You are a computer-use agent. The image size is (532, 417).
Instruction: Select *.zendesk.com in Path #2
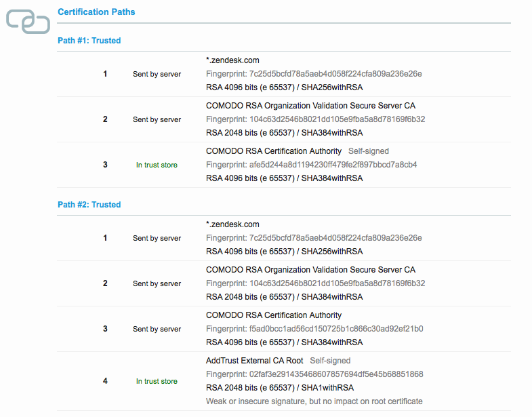232,224
